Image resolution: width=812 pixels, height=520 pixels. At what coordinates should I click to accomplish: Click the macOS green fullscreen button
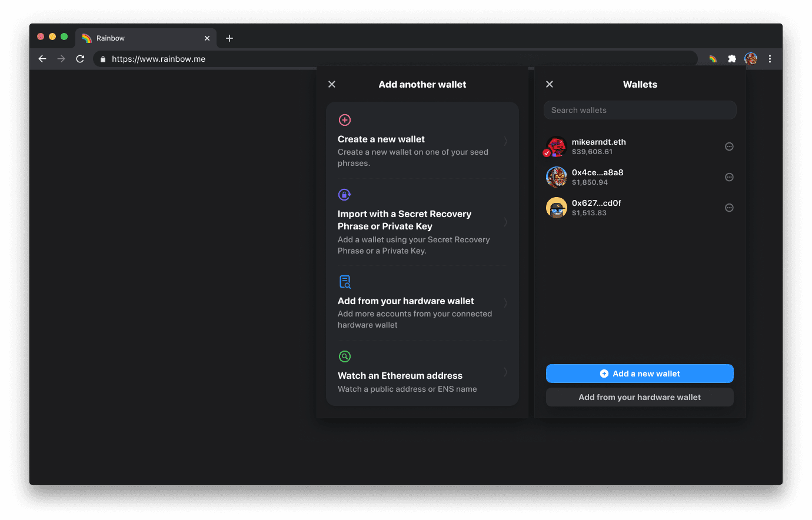click(64, 36)
